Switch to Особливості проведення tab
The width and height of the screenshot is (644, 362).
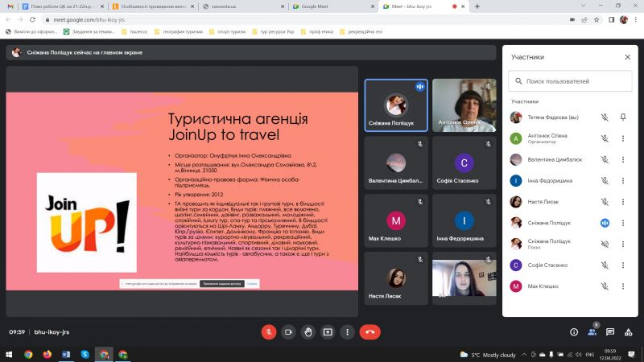click(154, 6)
